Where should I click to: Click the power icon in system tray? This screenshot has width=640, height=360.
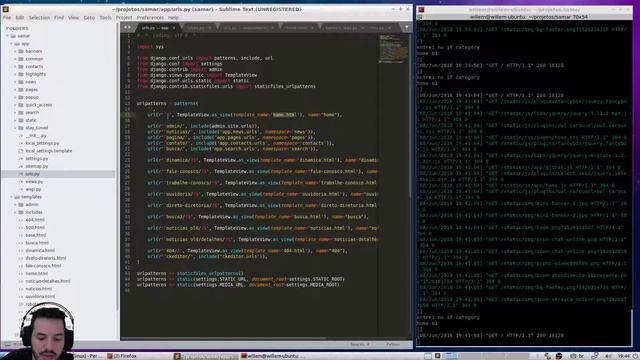pos(636,356)
